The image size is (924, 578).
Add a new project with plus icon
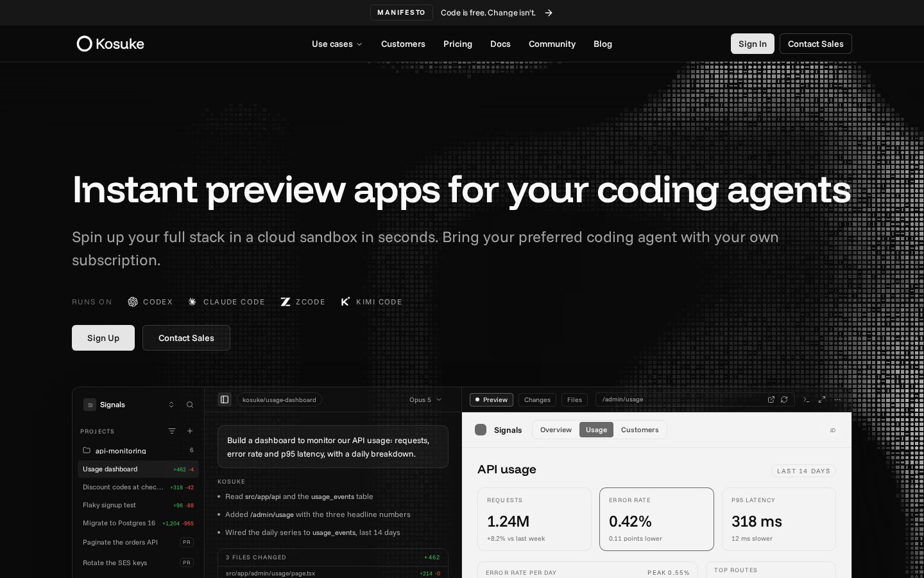pos(190,431)
